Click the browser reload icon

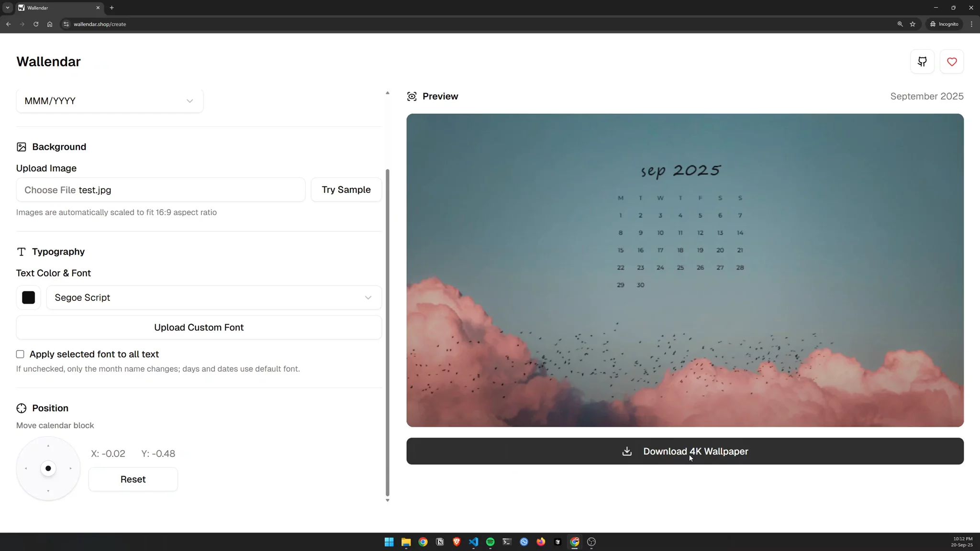point(36,24)
